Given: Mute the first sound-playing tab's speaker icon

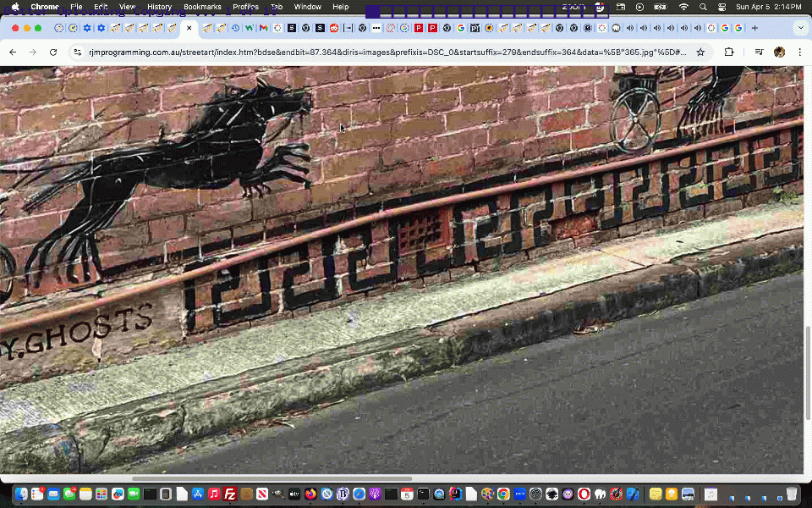Looking at the screenshot, I should tap(631, 27).
